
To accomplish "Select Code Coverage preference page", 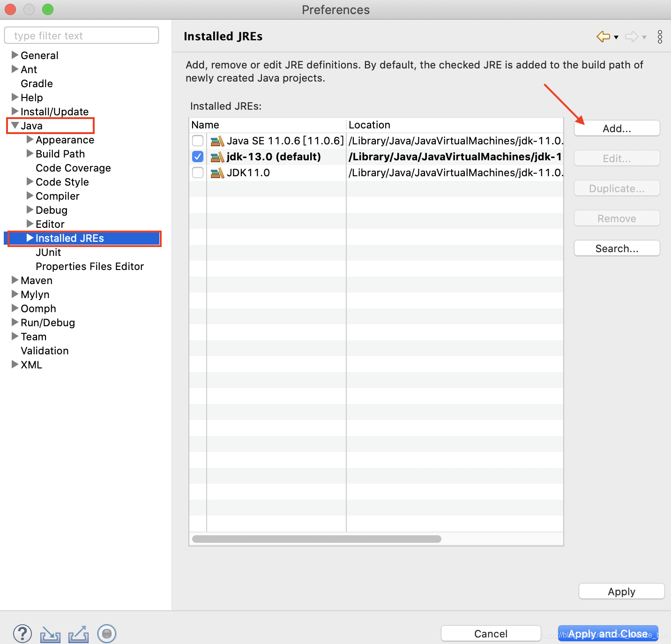I will (x=73, y=168).
